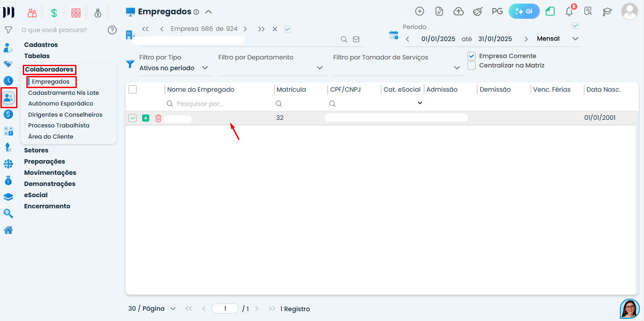
Task: Toggle the checkbox beside company navigation
Action: coord(287,29)
